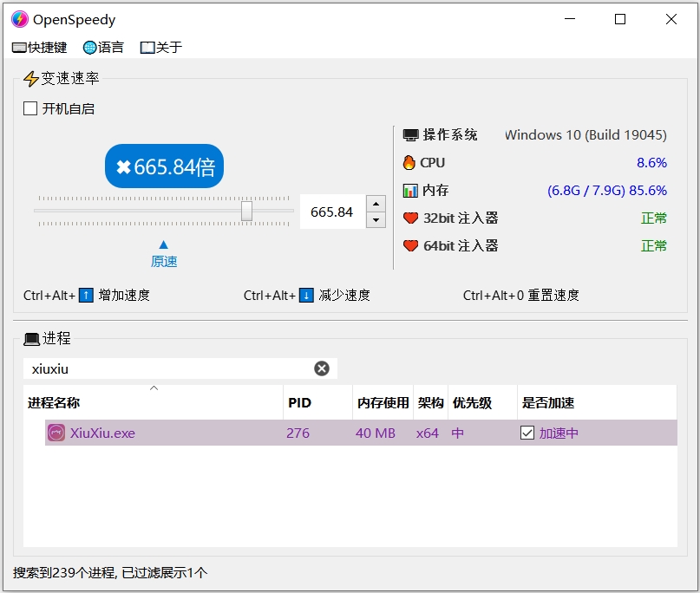Select the XiuXiu.exe process row name
Screen dimensions: 700x593
(102, 433)
